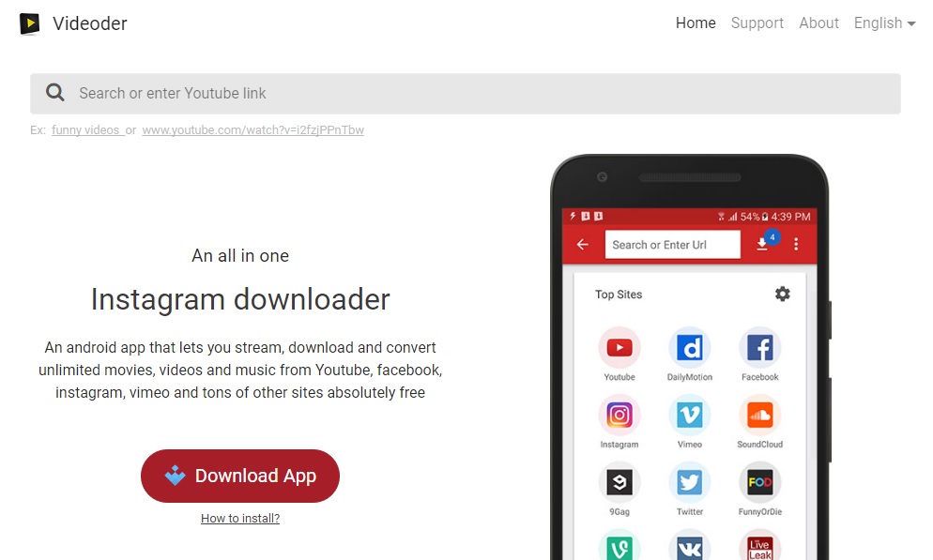Click the example youtube.com watch link

(252, 130)
